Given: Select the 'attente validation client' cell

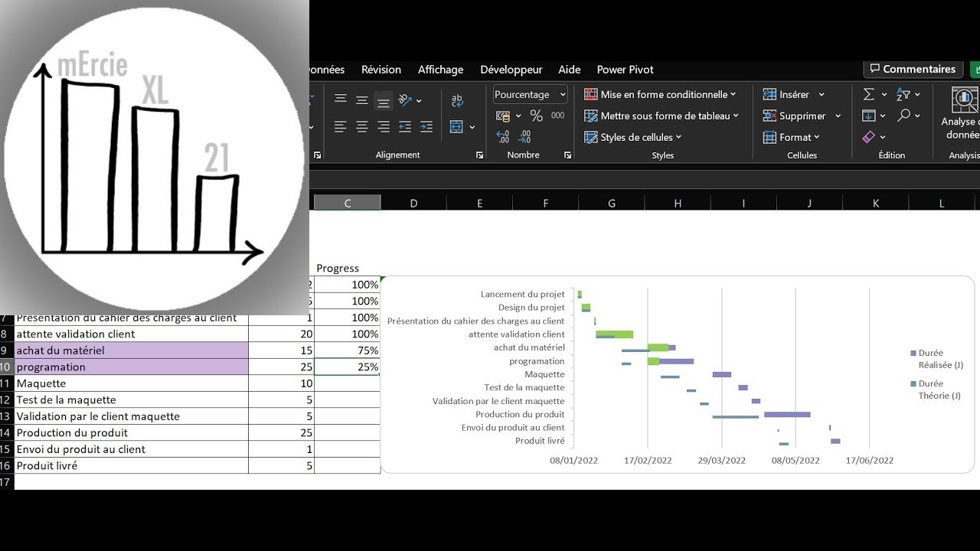Looking at the screenshot, I should (132, 334).
